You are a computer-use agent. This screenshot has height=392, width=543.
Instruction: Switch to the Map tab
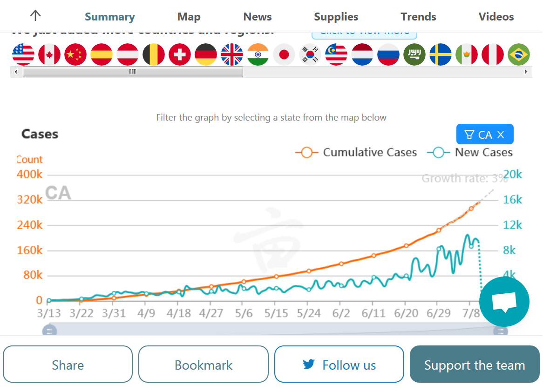pyautogui.click(x=189, y=17)
